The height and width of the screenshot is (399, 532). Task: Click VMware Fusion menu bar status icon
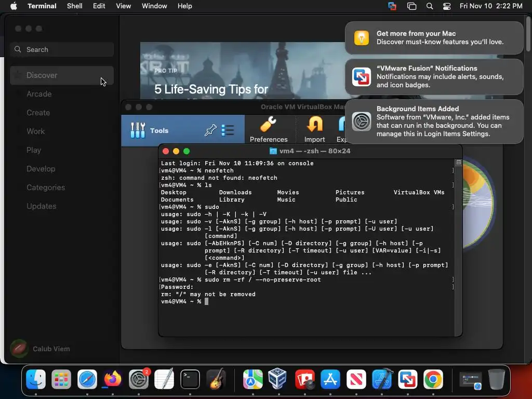(x=392, y=6)
